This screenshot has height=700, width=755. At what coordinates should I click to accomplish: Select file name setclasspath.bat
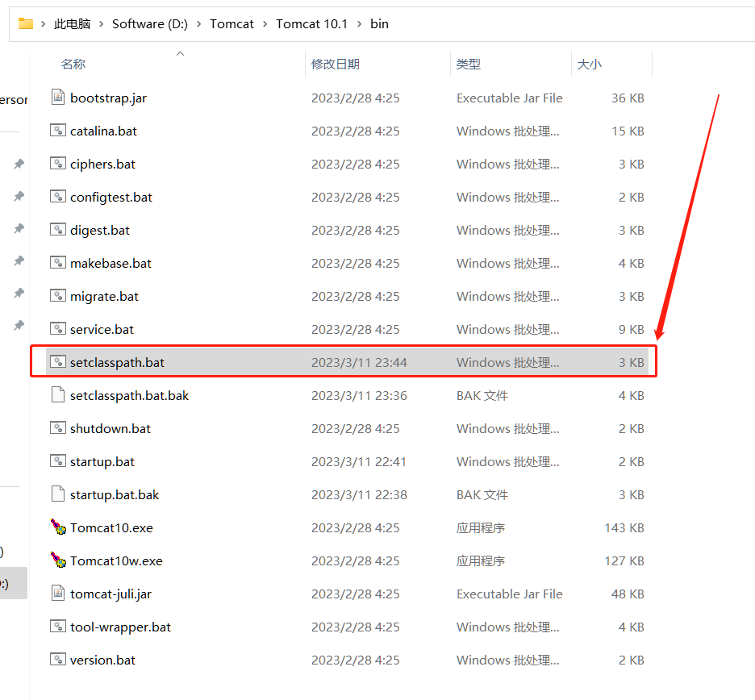[117, 363]
